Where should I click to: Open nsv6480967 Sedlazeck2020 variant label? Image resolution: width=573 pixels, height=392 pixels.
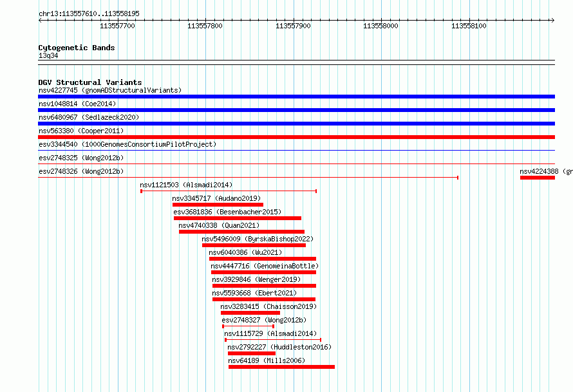coord(89,117)
